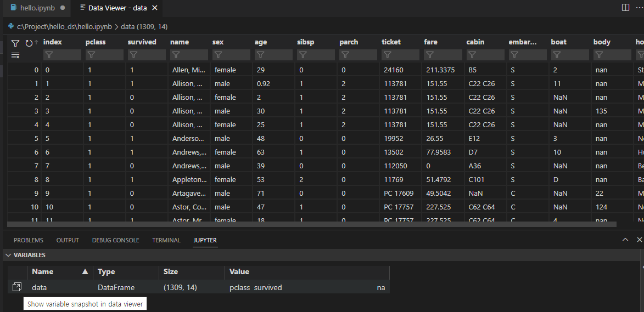Sort variables by the Name column
The image size is (644, 312).
pyautogui.click(x=60, y=272)
